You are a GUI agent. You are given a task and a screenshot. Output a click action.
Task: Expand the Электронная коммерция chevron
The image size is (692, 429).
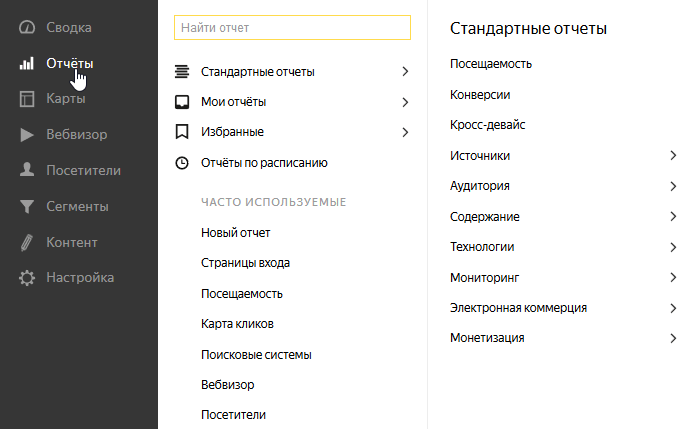[x=673, y=308]
